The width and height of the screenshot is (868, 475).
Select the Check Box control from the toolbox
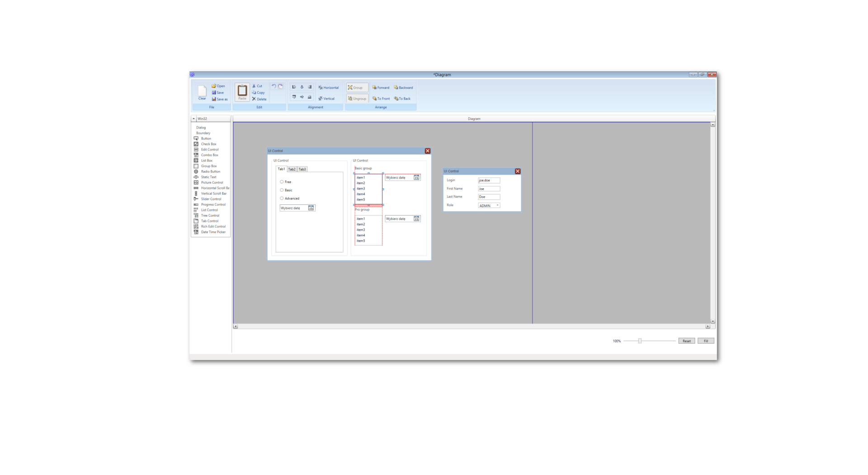208,144
